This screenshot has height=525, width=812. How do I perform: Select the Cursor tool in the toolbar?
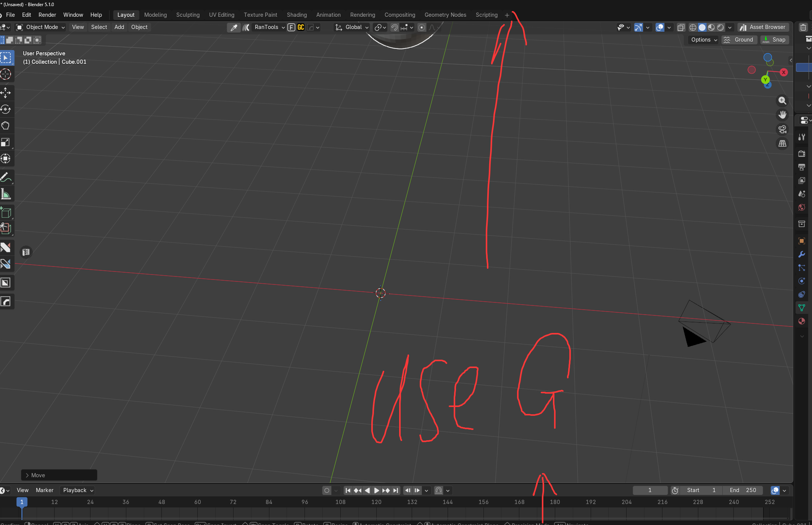(6, 74)
